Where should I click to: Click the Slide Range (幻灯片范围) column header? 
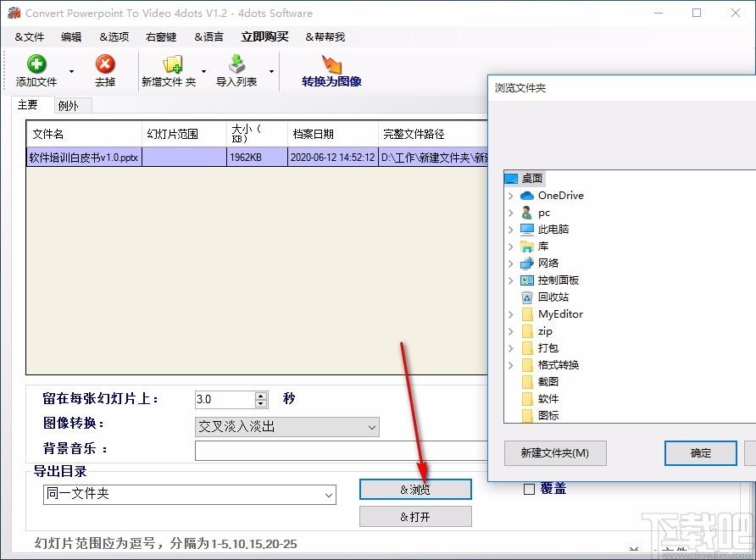184,134
